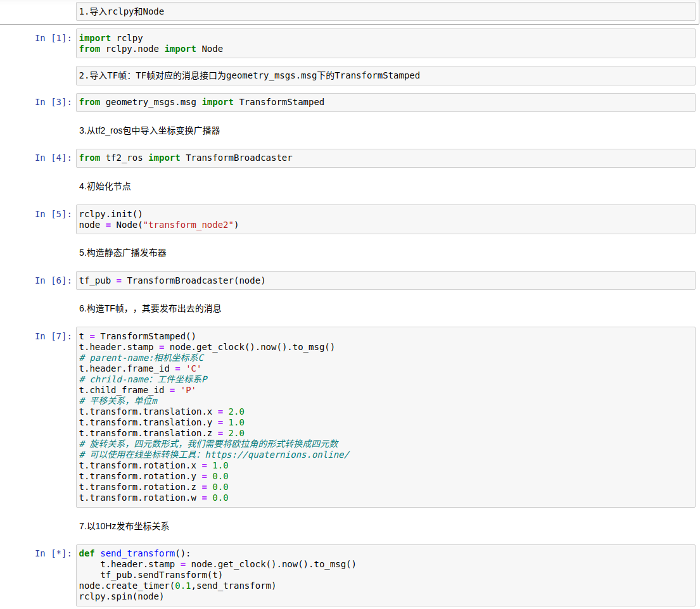Click the '4.初始化节点' markdown text
This screenshot has height=609, width=700.
point(105,186)
